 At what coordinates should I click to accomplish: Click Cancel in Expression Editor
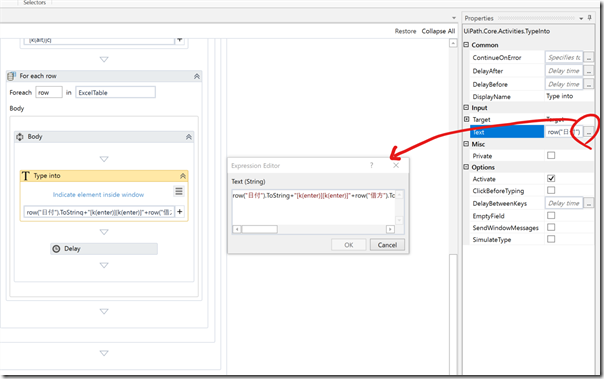(x=387, y=245)
